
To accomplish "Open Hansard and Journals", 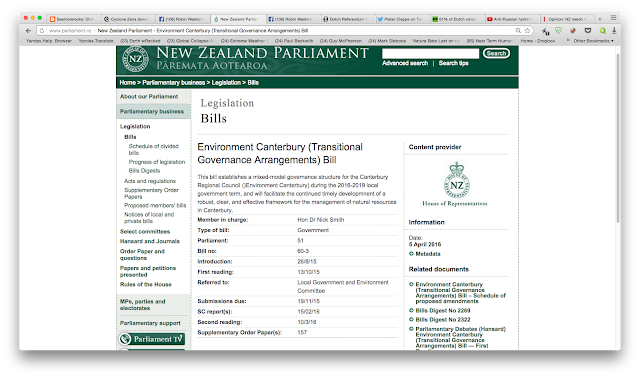I will point(150,241).
